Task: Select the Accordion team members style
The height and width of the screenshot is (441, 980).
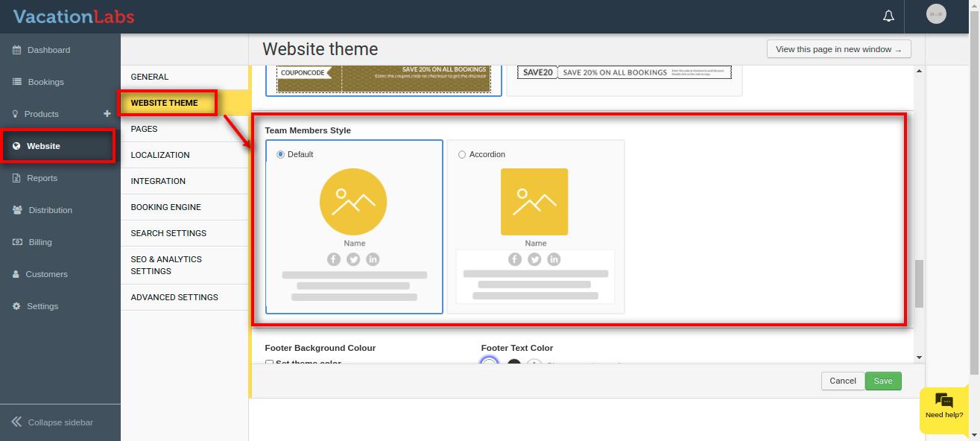Action: 462,154
